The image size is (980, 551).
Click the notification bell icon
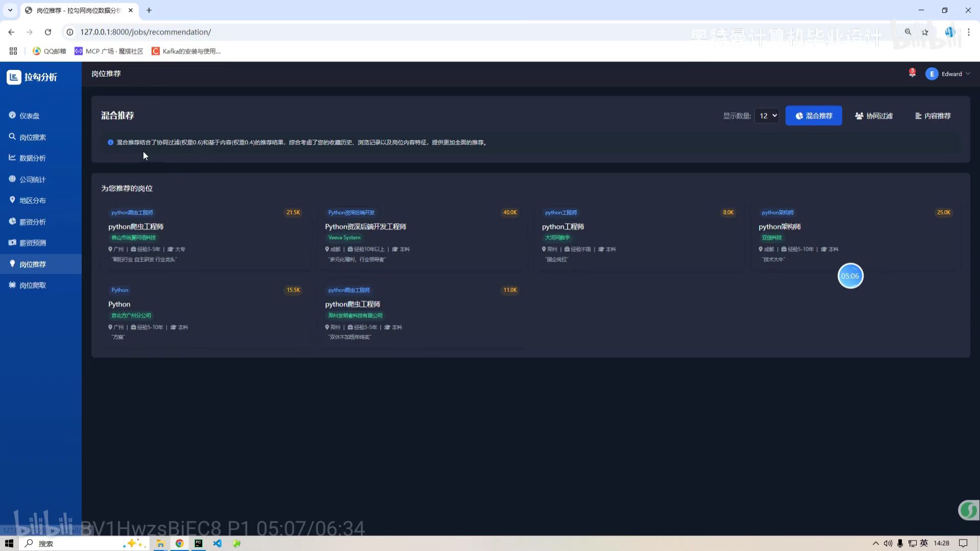coord(912,73)
